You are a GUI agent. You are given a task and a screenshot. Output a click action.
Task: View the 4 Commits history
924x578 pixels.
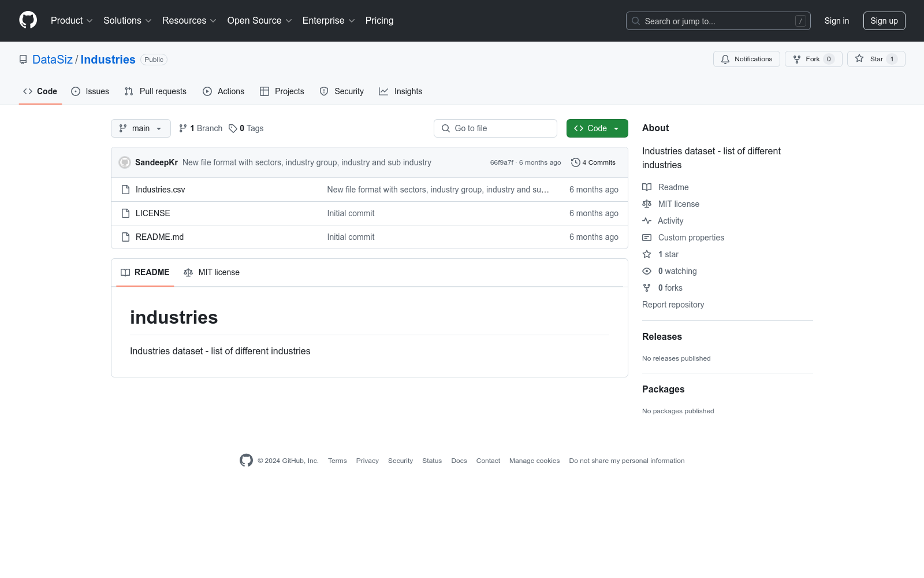(x=593, y=162)
